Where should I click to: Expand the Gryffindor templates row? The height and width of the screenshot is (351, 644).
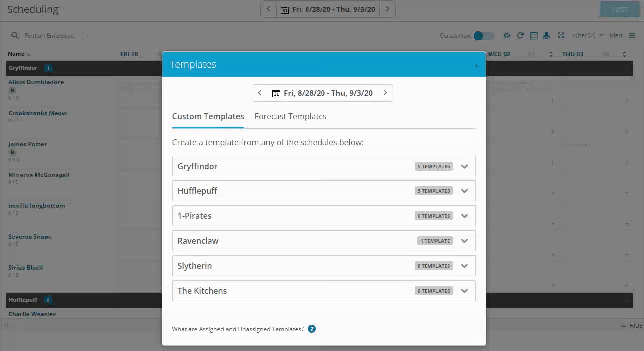point(323,166)
